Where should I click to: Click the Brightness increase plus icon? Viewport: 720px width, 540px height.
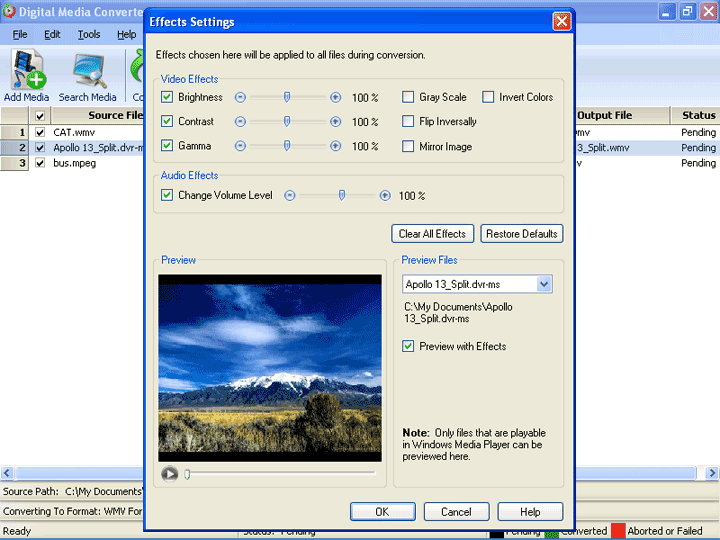coord(335,98)
